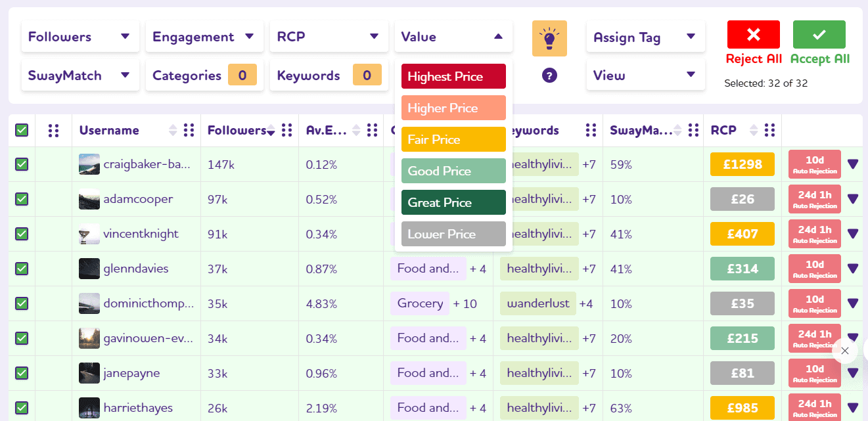Viewport: 868px width, 421px height.
Task: Uncheck the gavinowen-ev... row checkbox
Action: [x=22, y=338]
